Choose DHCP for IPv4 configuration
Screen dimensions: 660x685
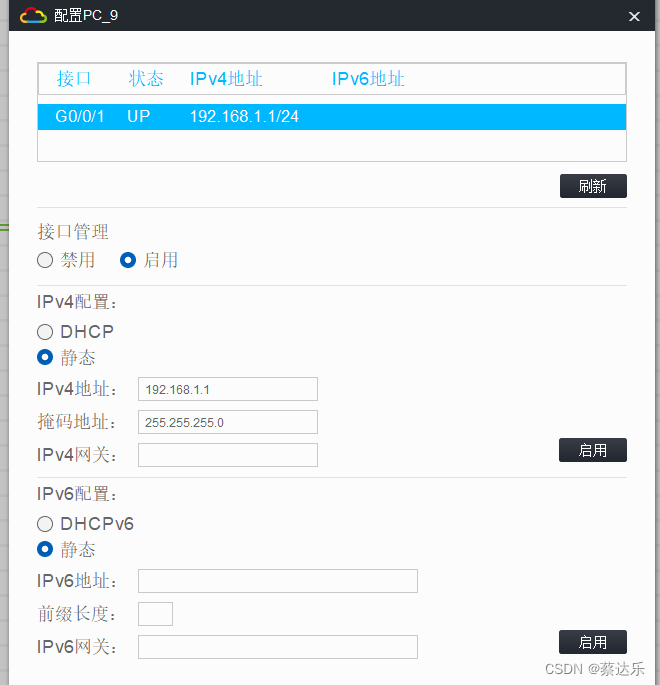click(45, 332)
